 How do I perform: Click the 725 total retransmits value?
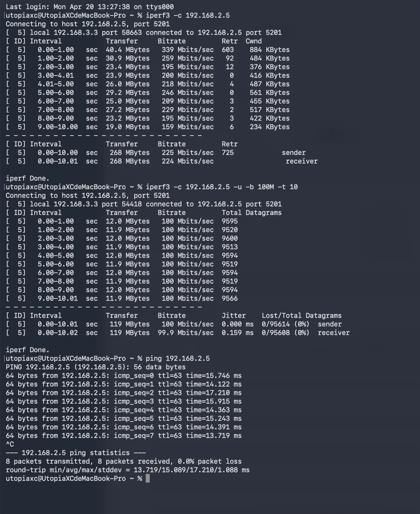coord(228,153)
